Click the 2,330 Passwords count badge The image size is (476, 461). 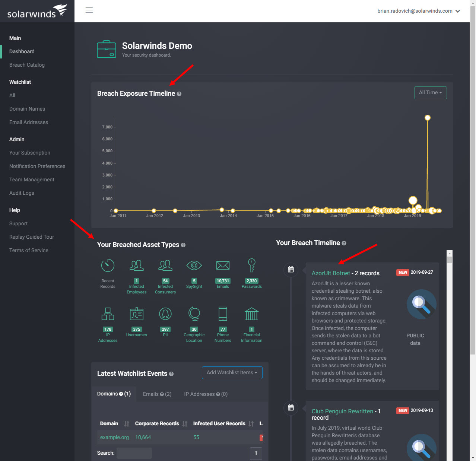252,281
